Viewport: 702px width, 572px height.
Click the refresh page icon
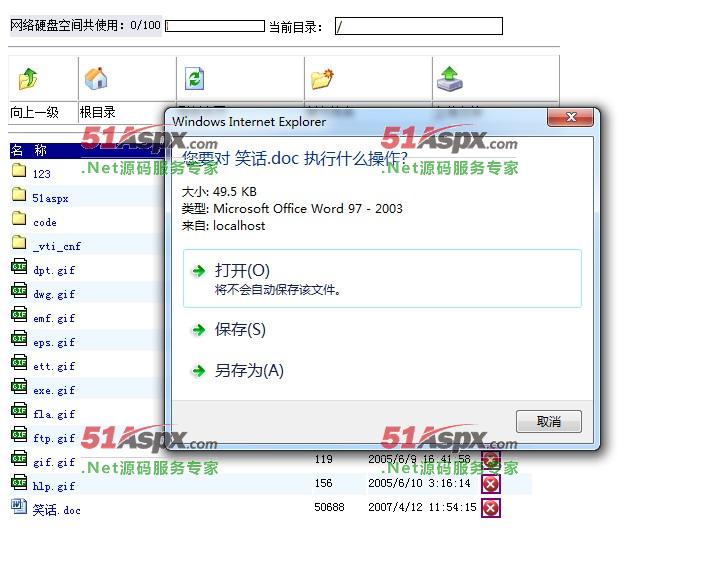click(195, 79)
